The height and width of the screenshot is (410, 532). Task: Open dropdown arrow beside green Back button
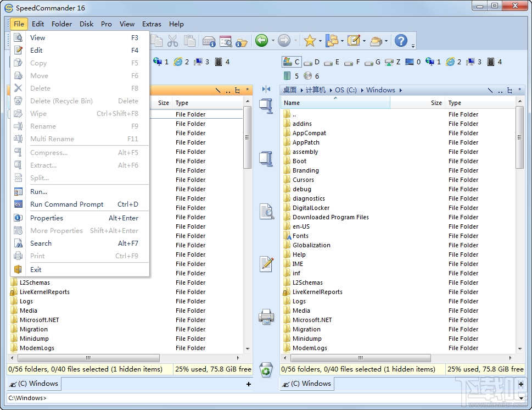(x=273, y=41)
